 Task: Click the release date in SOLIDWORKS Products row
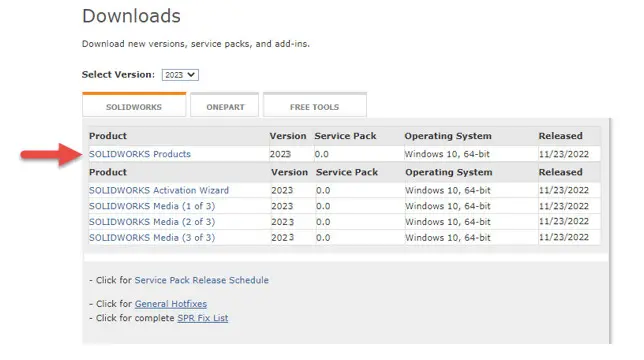tap(564, 154)
